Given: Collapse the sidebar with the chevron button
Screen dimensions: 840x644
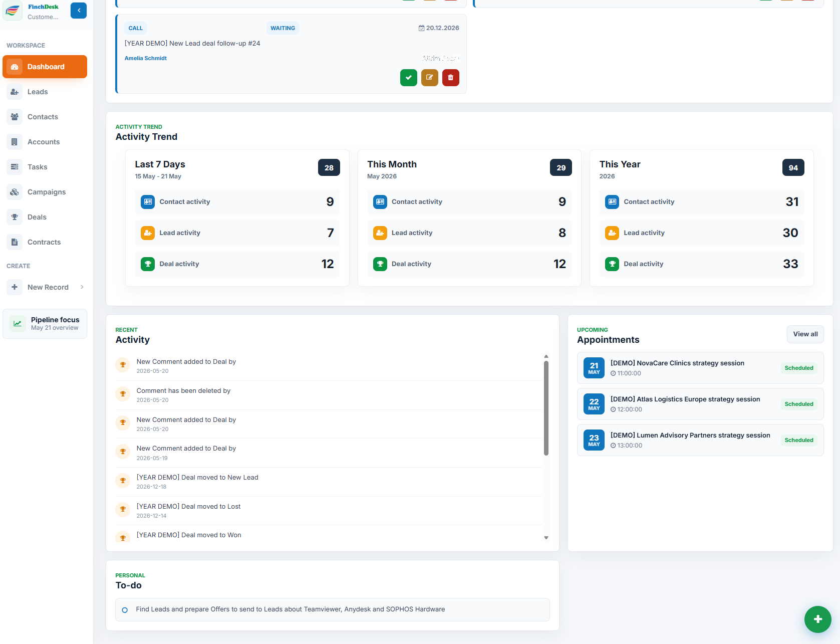Looking at the screenshot, I should click(79, 11).
